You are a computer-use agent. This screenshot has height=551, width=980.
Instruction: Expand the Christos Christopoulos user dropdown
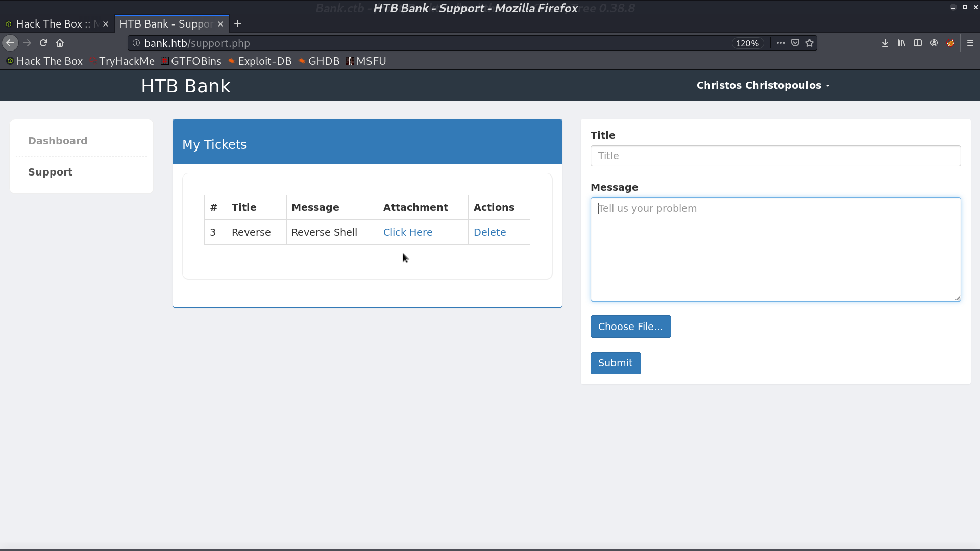click(x=763, y=85)
